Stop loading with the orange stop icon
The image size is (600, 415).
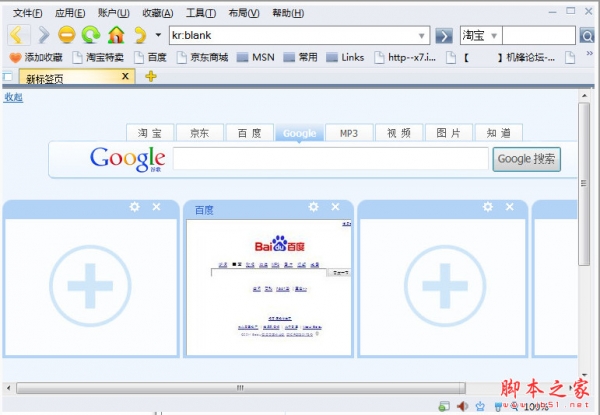pyautogui.click(x=67, y=35)
